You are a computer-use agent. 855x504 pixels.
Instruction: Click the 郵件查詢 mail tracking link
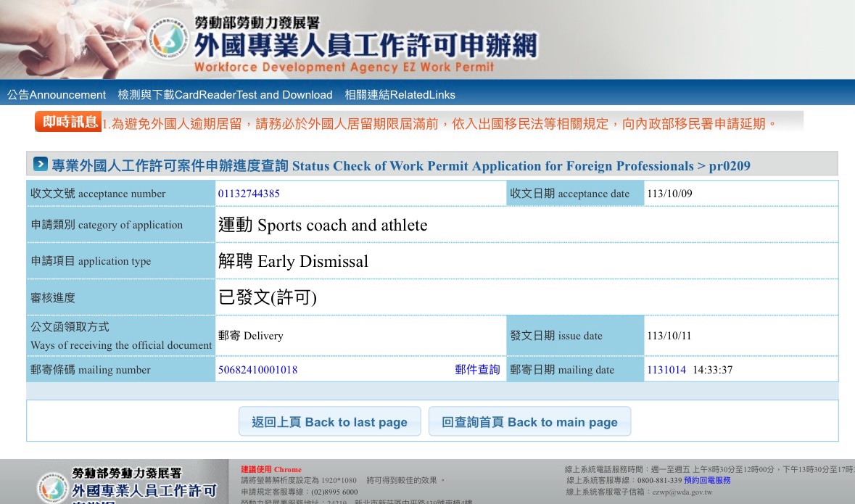[x=477, y=370]
